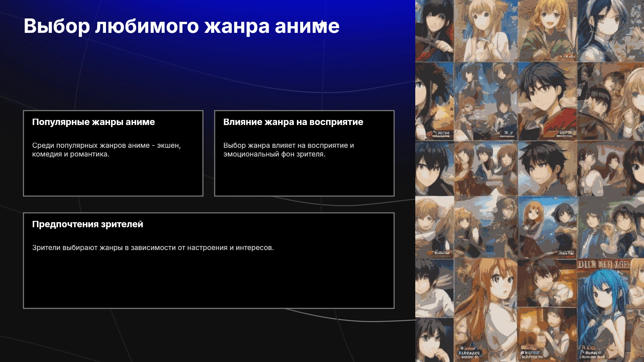
Task: Click the boy with glasses portrait
Action: coord(547,101)
